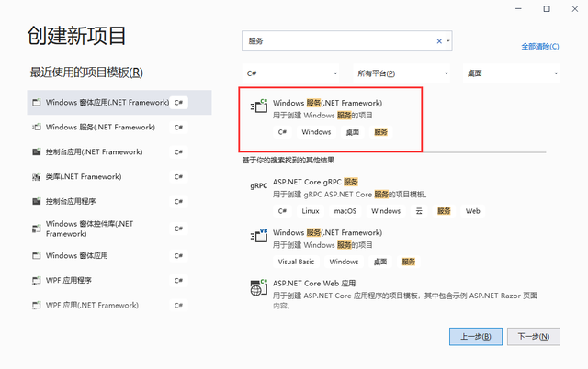The width and height of the screenshot is (588, 369).
Task: Click the 类库(.NET Framework) icon in recent templates
Action: pyautogui.click(x=37, y=176)
